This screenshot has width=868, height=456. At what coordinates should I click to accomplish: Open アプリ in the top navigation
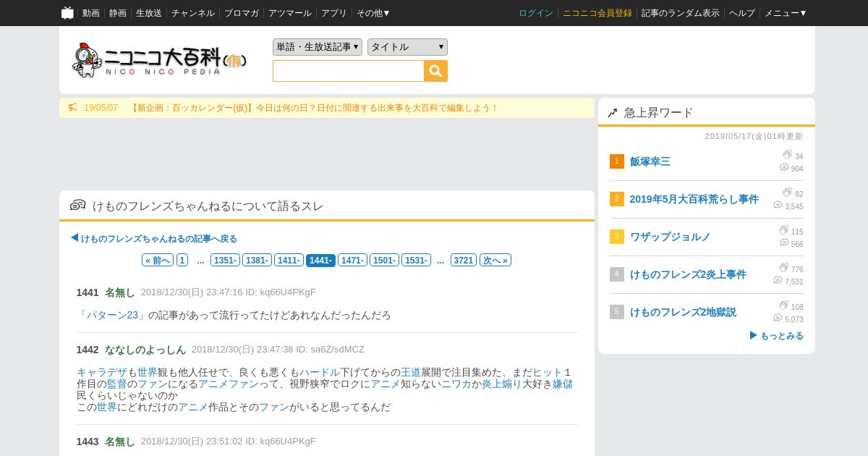tap(334, 13)
